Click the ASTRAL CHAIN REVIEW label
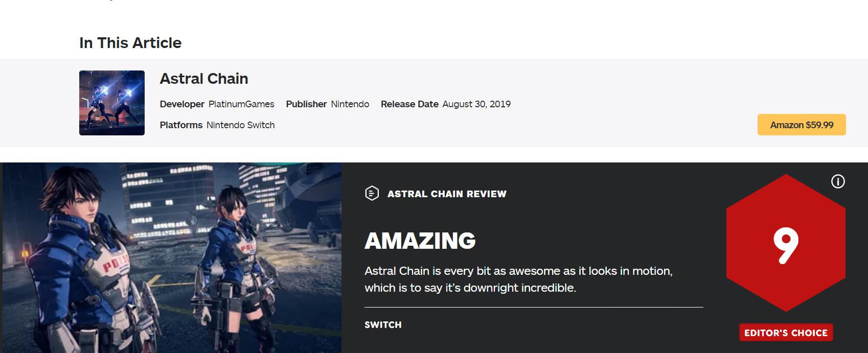The height and width of the screenshot is (353, 868). (x=447, y=194)
